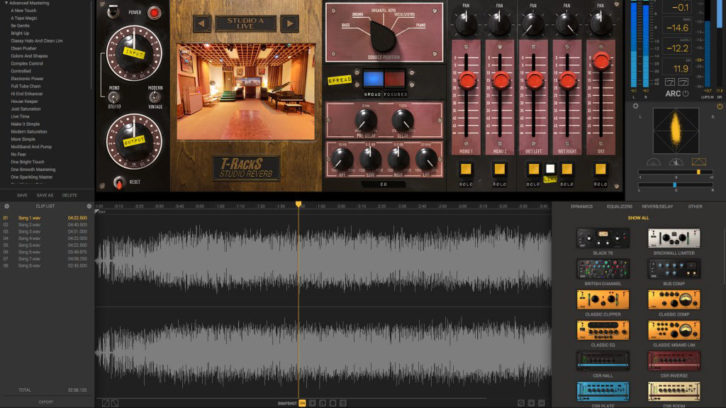Click the Output knob
Viewport: 726px width, 408px height.
click(134, 141)
